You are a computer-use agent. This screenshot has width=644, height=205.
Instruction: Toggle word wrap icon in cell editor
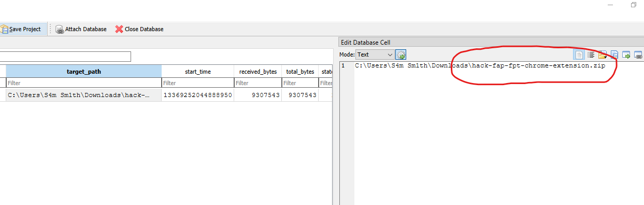[x=591, y=54]
